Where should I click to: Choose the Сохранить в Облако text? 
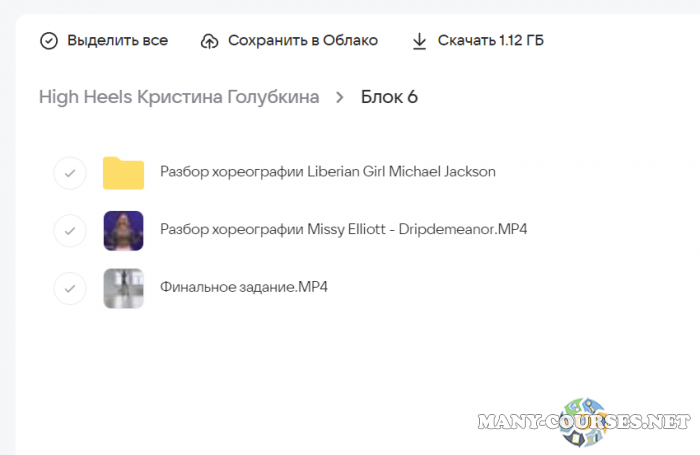click(x=303, y=41)
